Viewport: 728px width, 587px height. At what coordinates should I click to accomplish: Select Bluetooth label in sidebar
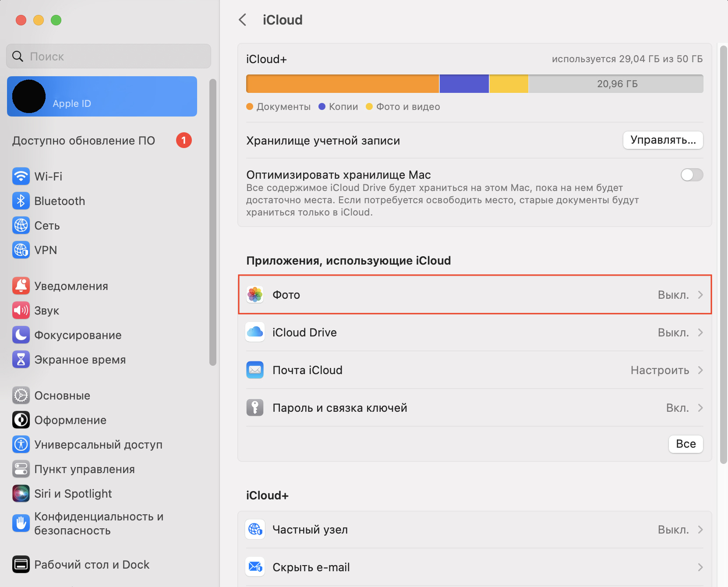[x=60, y=201]
